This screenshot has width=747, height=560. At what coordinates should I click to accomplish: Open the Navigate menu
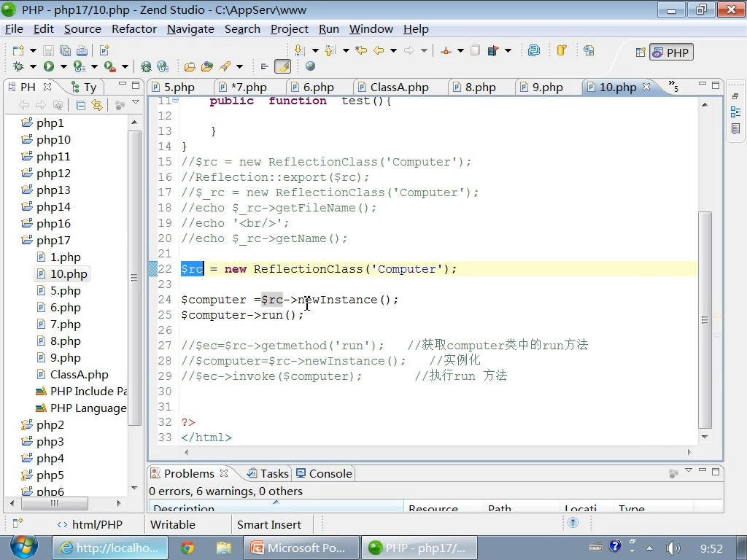pos(190,29)
